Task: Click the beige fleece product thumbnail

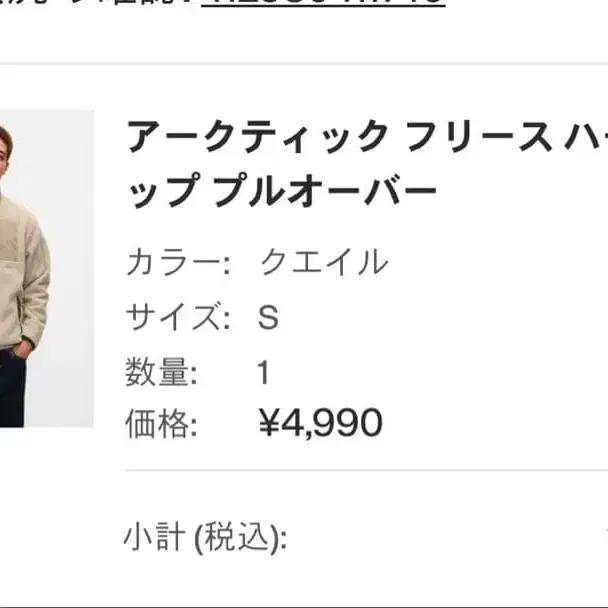Action: pos(47,269)
